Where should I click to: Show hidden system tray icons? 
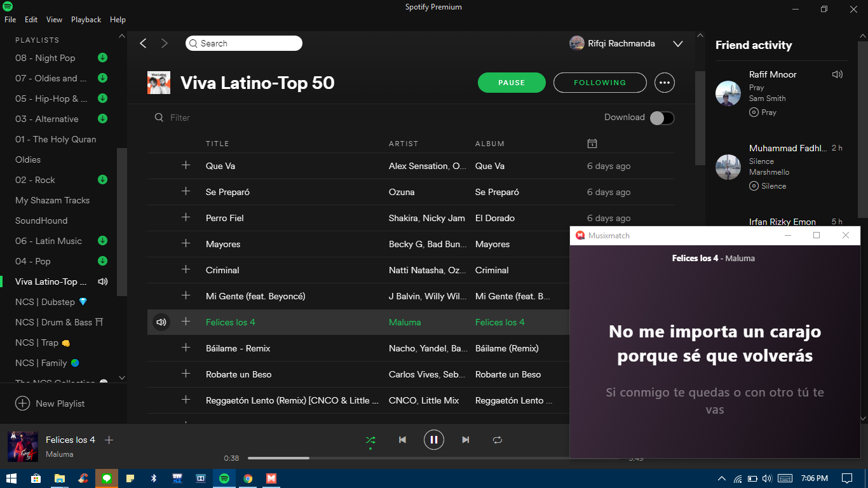tap(721, 478)
